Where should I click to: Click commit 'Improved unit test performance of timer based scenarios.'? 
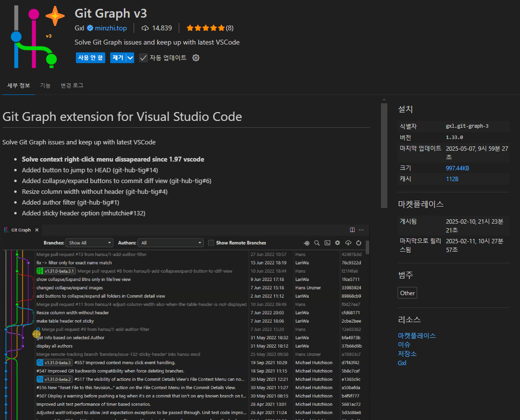(94, 404)
